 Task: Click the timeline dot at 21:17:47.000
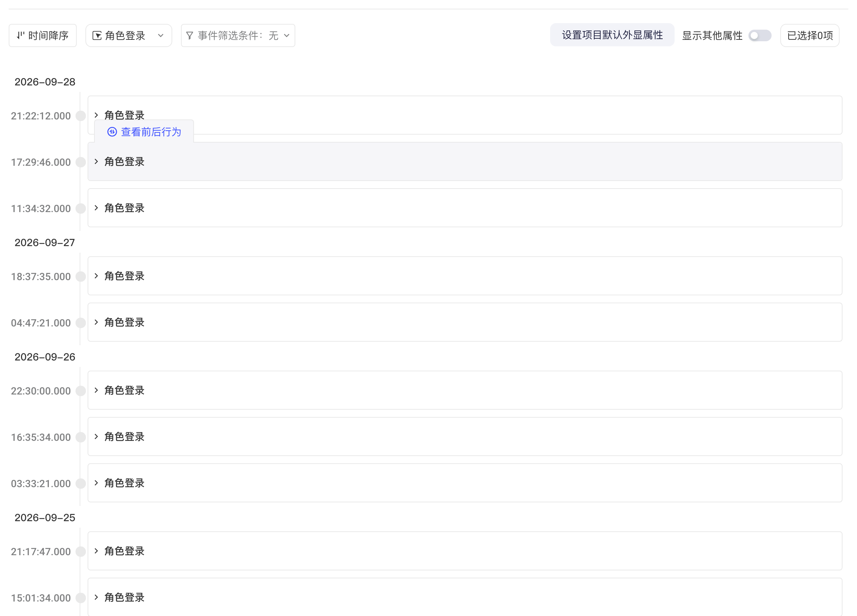(x=80, y=551)
